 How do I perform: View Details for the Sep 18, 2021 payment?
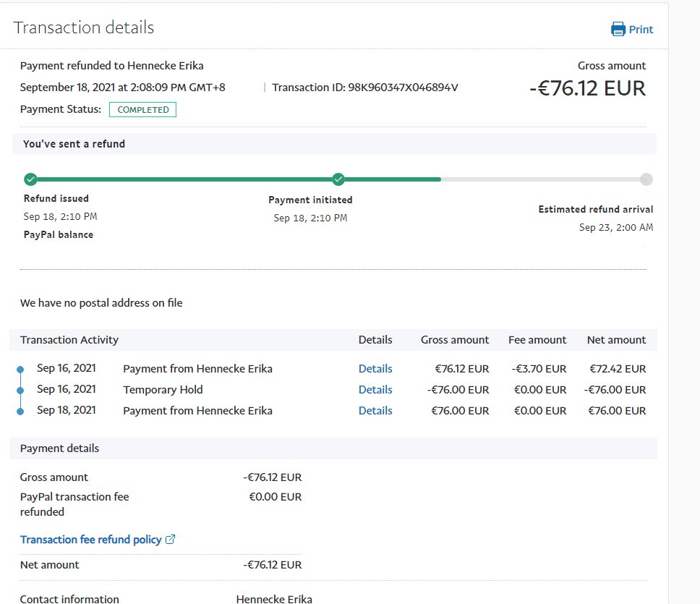[x=375, y=411]
